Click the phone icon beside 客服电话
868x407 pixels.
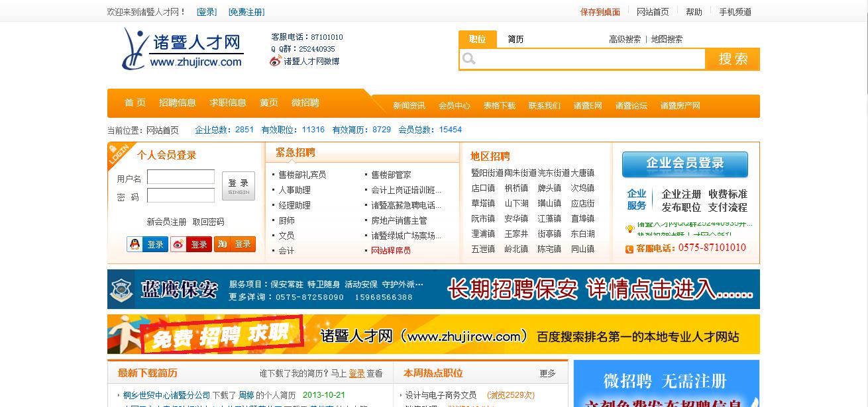(x=629, y=249)
